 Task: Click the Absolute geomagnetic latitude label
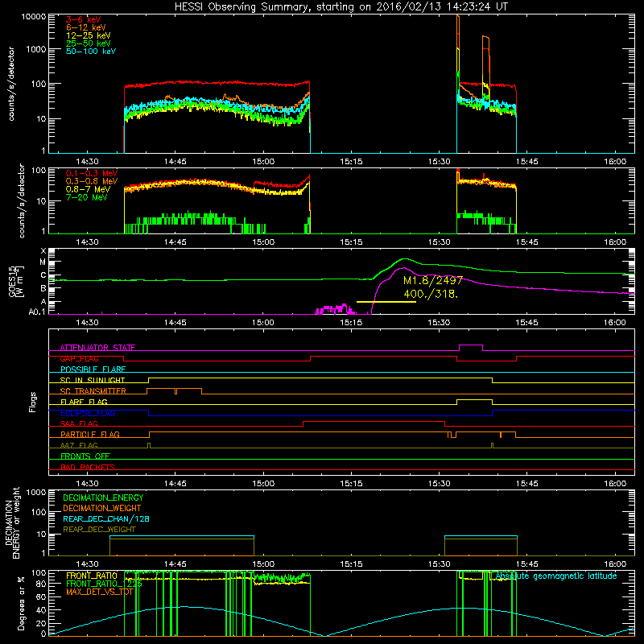coord(556,576)
